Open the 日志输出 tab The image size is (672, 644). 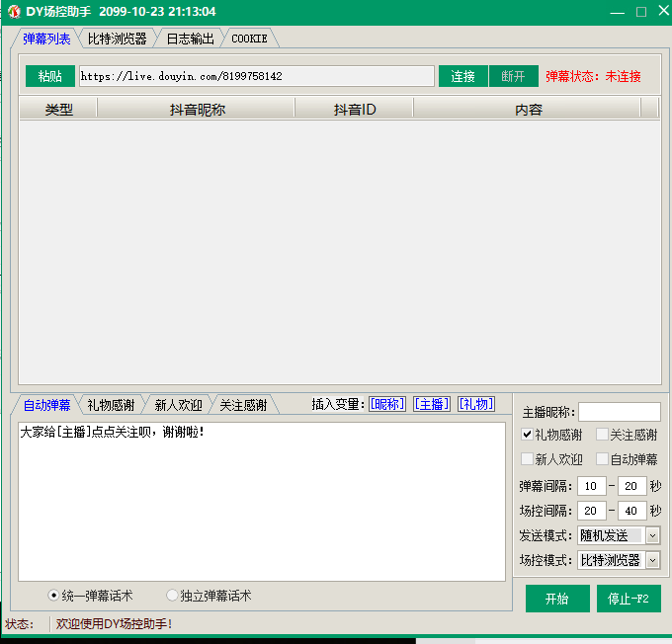tap(190, 39)
